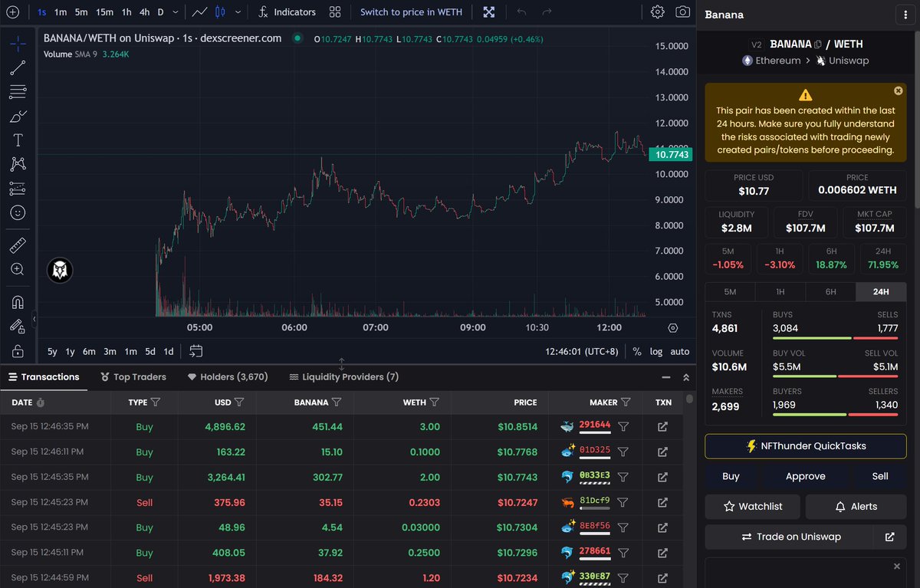The image size is (920, 588).
Task: Select the 5M stats tab
Action: (730, 292)
